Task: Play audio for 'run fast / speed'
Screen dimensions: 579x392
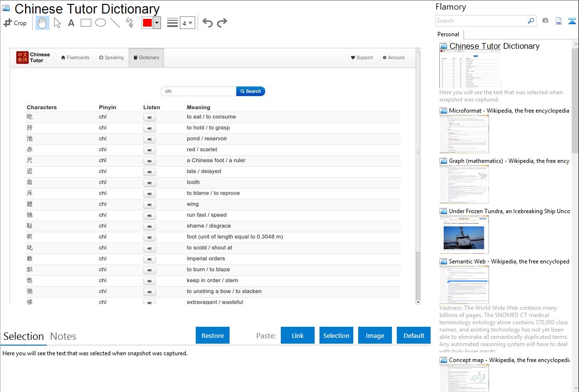Action: pyautogui.click(x=149, y=216)
